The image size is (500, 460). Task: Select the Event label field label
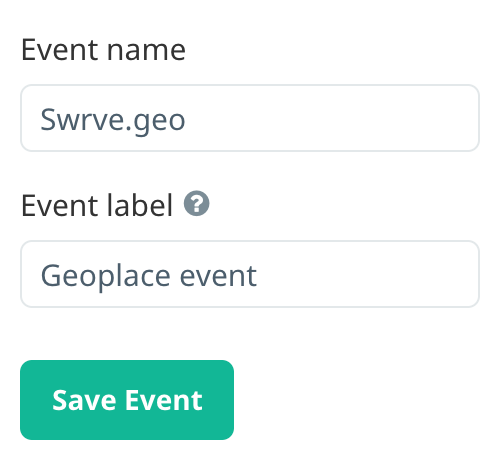[x=97, y=206]
